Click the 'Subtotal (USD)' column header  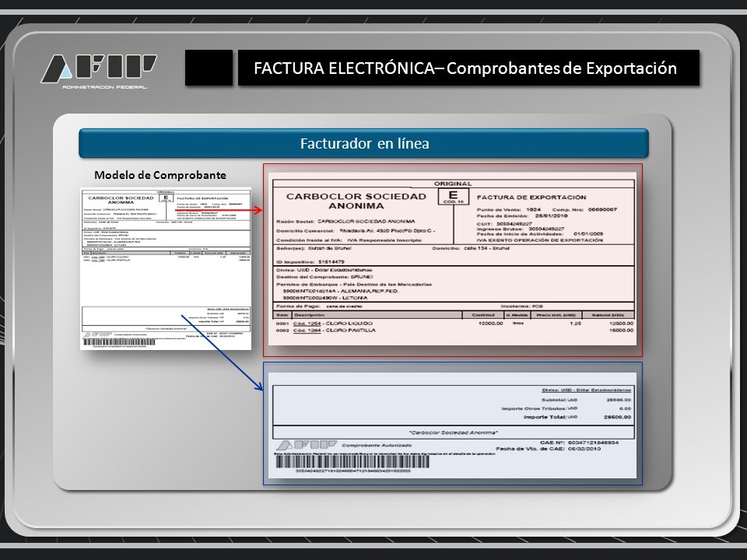click(608, 315)
